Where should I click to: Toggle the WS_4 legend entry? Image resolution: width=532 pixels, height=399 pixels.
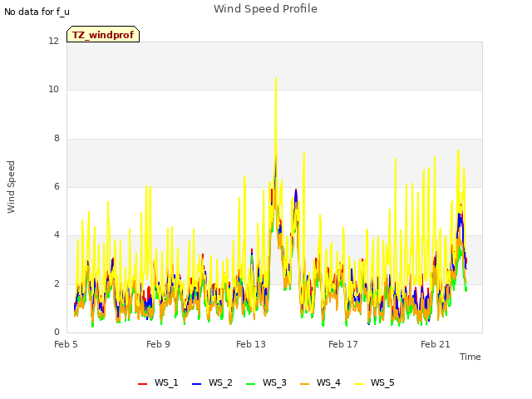(320, 382)
